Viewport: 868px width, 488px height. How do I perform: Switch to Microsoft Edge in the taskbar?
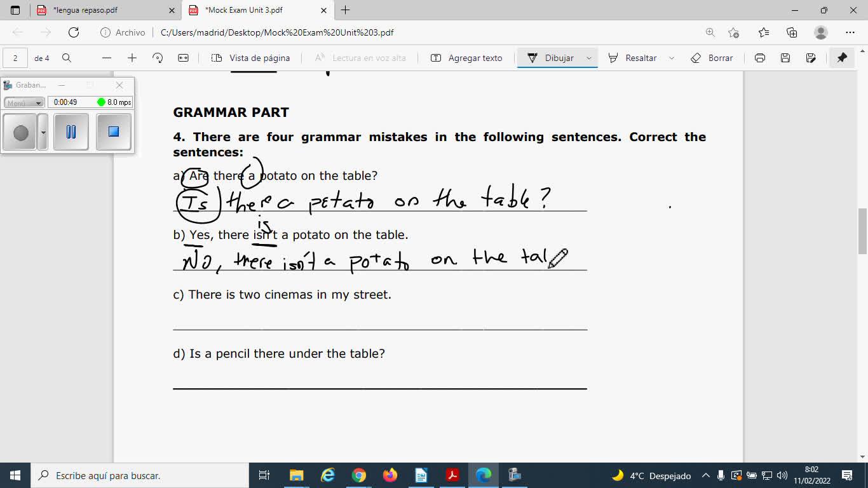click(484, 475)
